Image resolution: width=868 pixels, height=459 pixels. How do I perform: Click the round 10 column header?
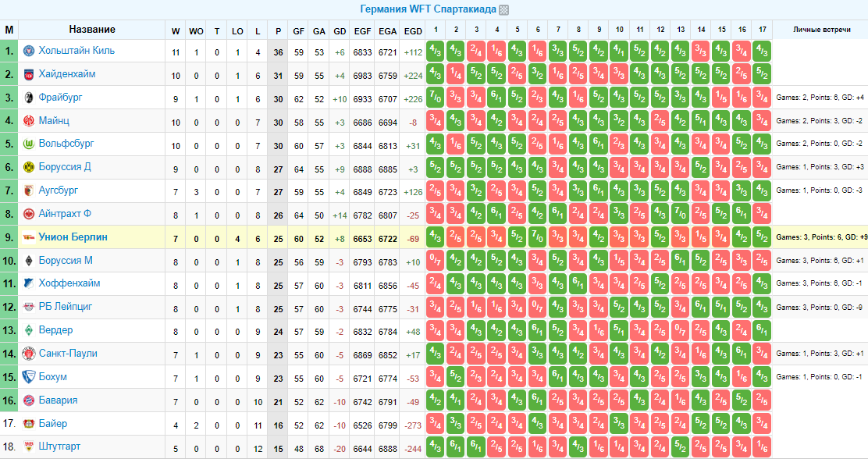pos(620,30)
